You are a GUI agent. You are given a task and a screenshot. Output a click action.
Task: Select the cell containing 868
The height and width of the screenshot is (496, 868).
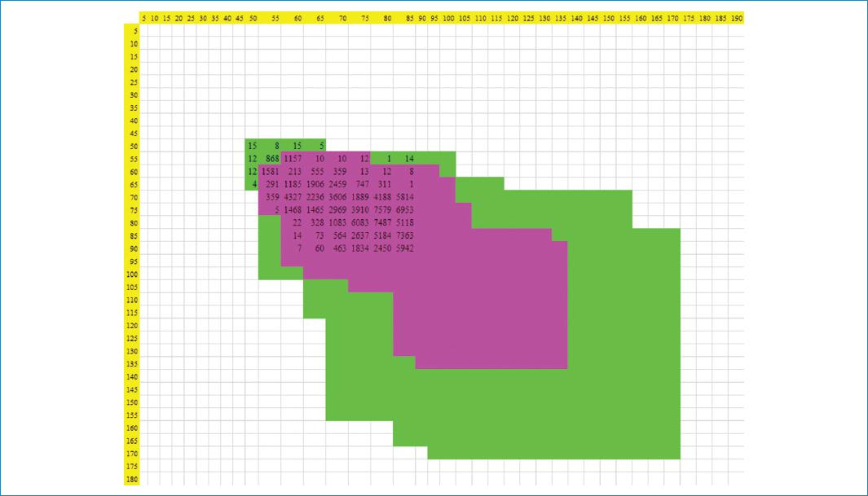[x=272, y=159]
